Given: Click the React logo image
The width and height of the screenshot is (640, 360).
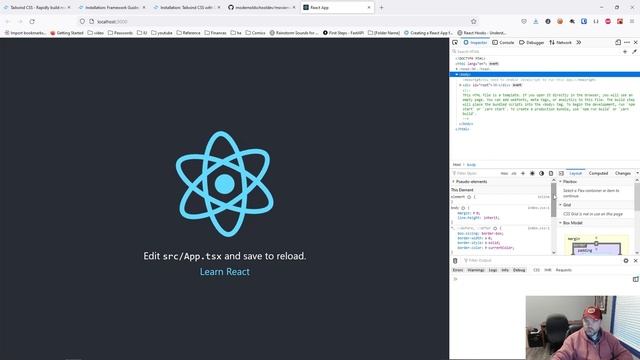Looking at the screenshot, I should [224, 184].
